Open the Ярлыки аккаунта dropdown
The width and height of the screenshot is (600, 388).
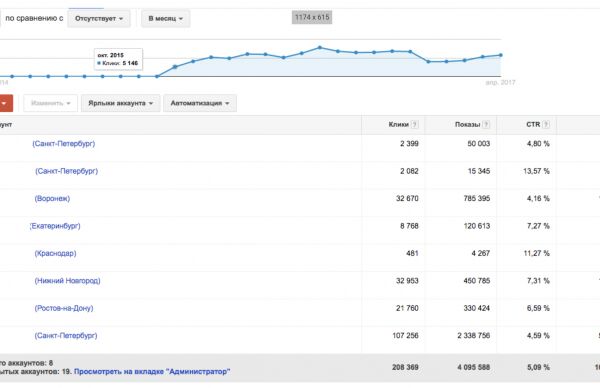coord(121,103)
